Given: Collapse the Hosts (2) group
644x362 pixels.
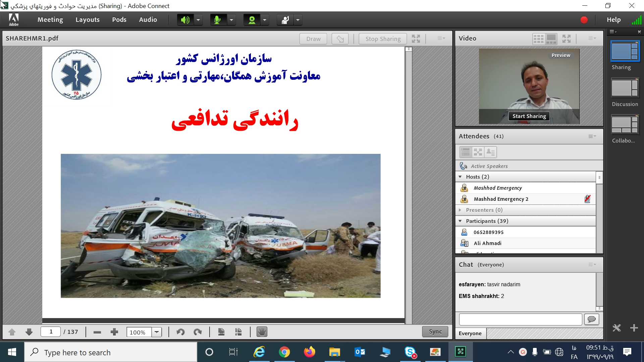Looking at the screenshot, I should coord(460,177).
